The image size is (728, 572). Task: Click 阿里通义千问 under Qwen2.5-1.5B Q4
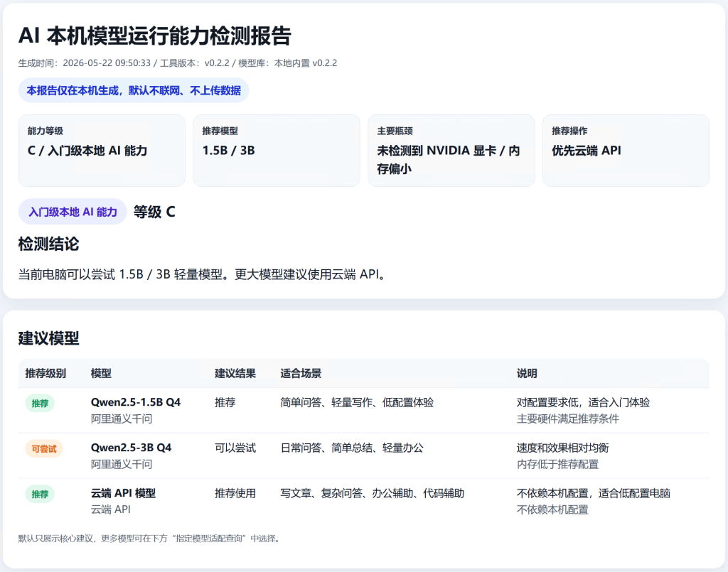tap(121, 419)
